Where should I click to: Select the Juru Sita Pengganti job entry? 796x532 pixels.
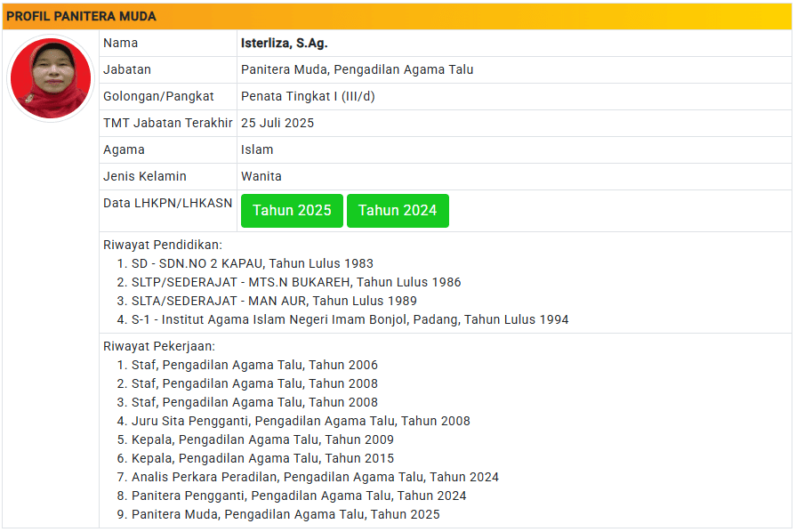click(301, 421)
